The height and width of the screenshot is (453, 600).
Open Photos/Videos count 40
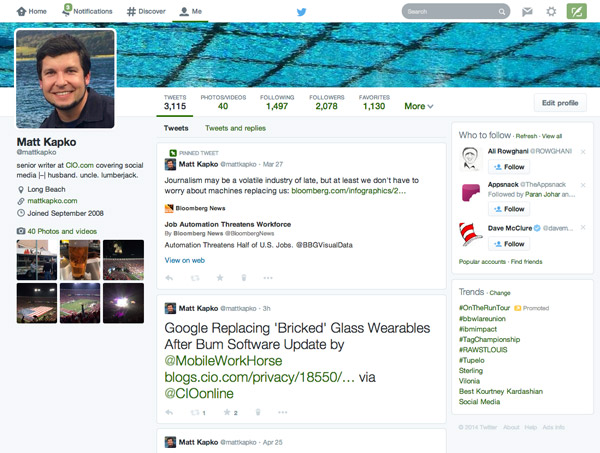[223, 103]
